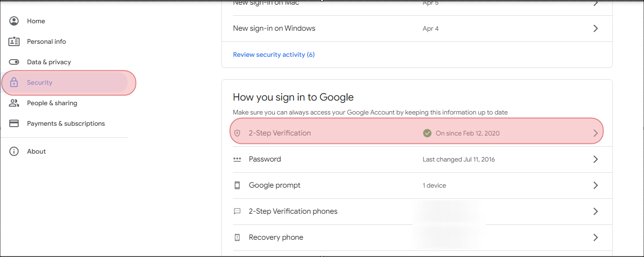This screenshot has height=257, width=644.
Task: Click the Recovery phone icon
Action: coord(237,237)
